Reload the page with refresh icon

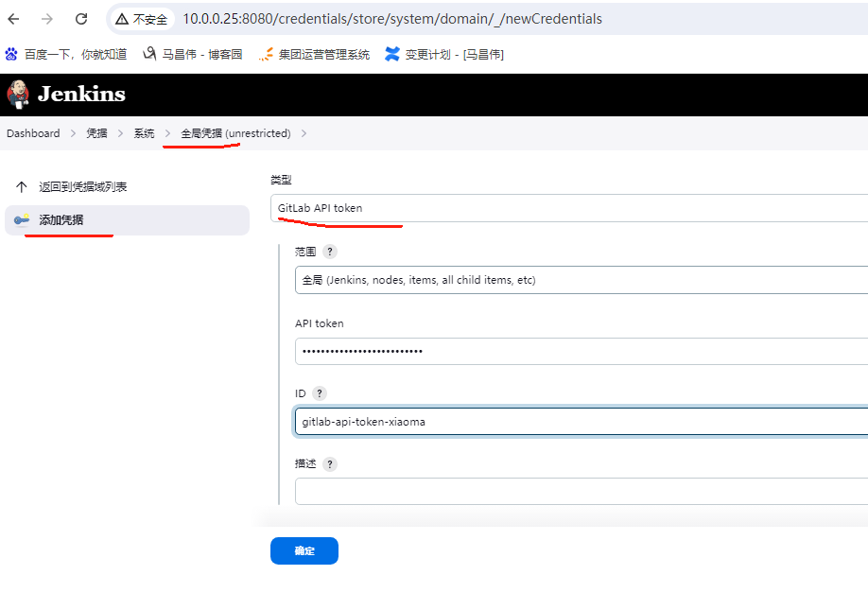81,19
